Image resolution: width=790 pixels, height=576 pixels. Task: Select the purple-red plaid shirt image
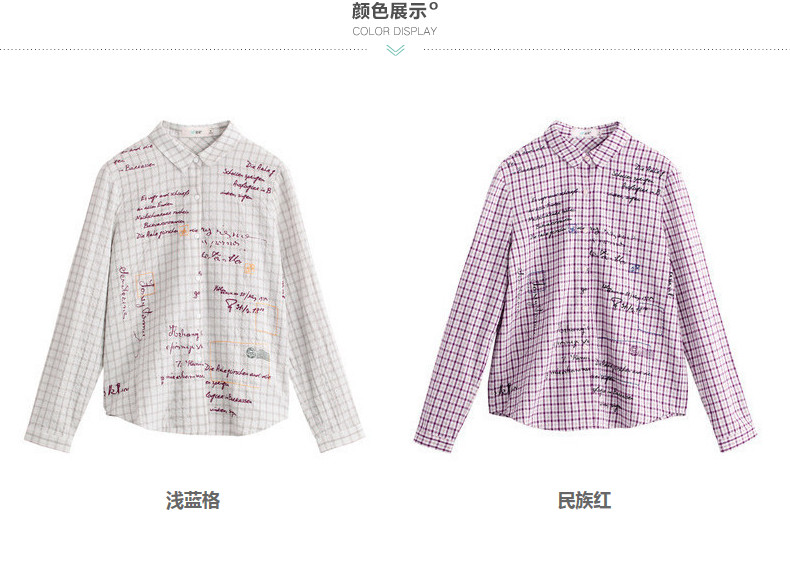585,286
